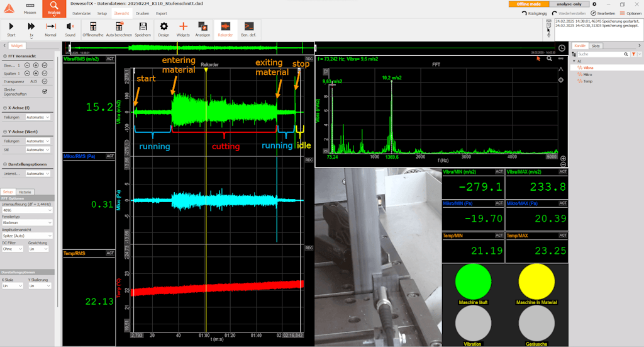Image resolution: width=644 pixels, height=347 pixels.
Task: Click the clock icon beside overview strip
Action: (x=562, y=48)
